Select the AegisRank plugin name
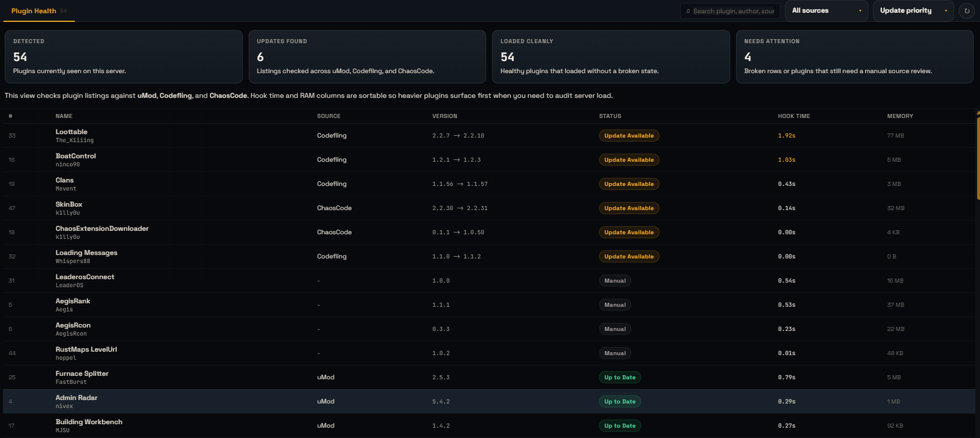980x438 pixels. (73, 301)
